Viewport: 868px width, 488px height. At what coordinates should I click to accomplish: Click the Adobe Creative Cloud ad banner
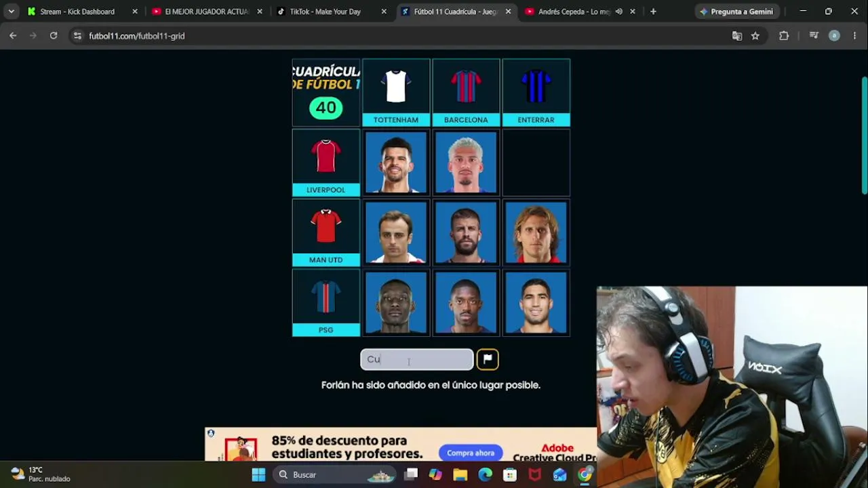401,445
